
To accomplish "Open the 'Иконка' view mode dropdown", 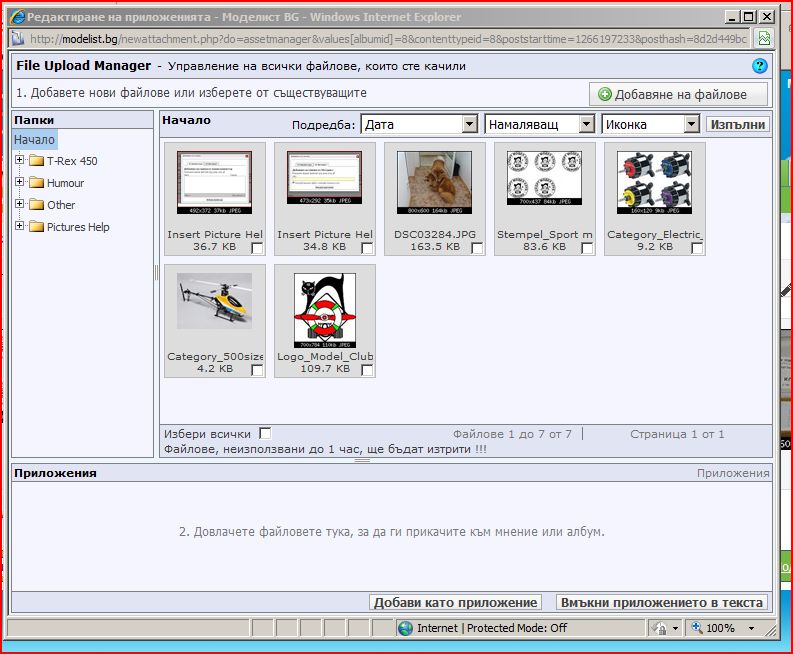I will click(649, 125).
